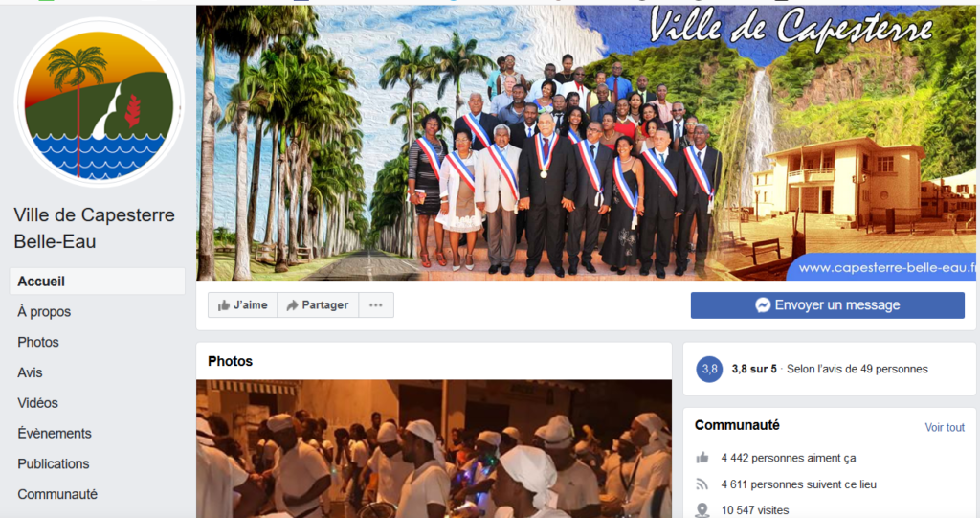Open Communauté in the sidebar
The image size is (980, 518).
57,494
